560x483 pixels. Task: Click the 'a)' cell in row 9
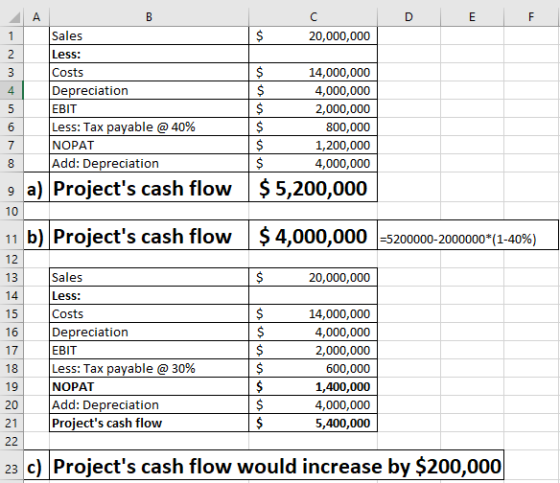(36, 187)
